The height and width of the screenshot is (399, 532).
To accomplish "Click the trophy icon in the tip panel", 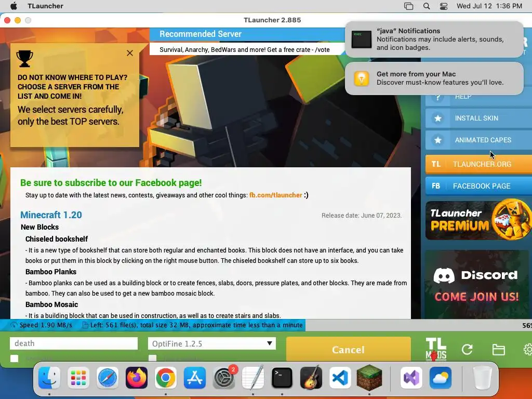I will pyautogui.click(x=25, y=58).
